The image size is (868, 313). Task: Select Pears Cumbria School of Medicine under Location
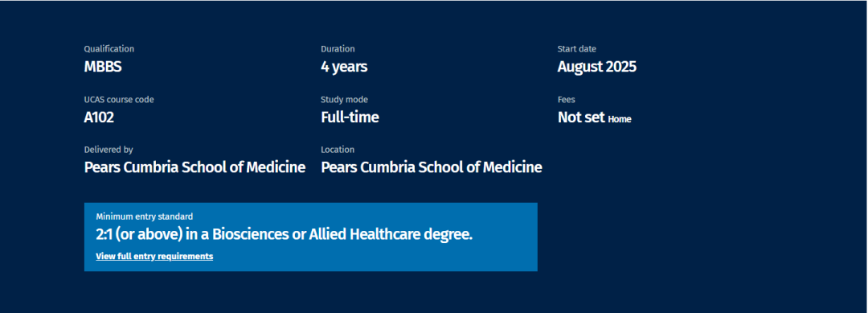coord(432,167)
